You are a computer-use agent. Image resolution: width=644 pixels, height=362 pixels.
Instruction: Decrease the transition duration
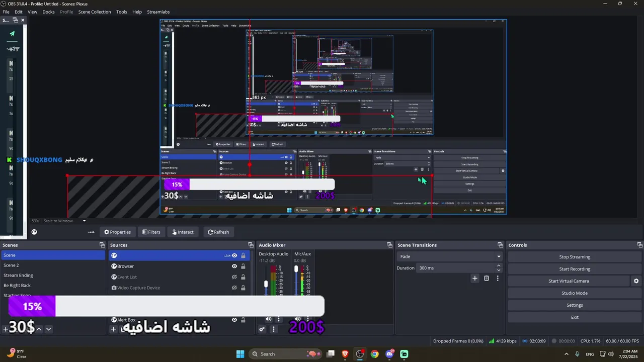(x=499, y=270)
